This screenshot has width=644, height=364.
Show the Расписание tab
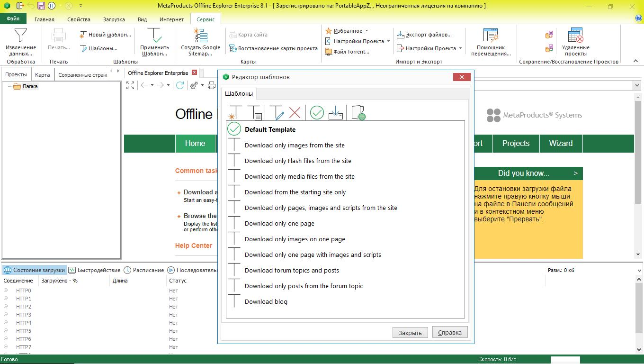coord(144,270)
